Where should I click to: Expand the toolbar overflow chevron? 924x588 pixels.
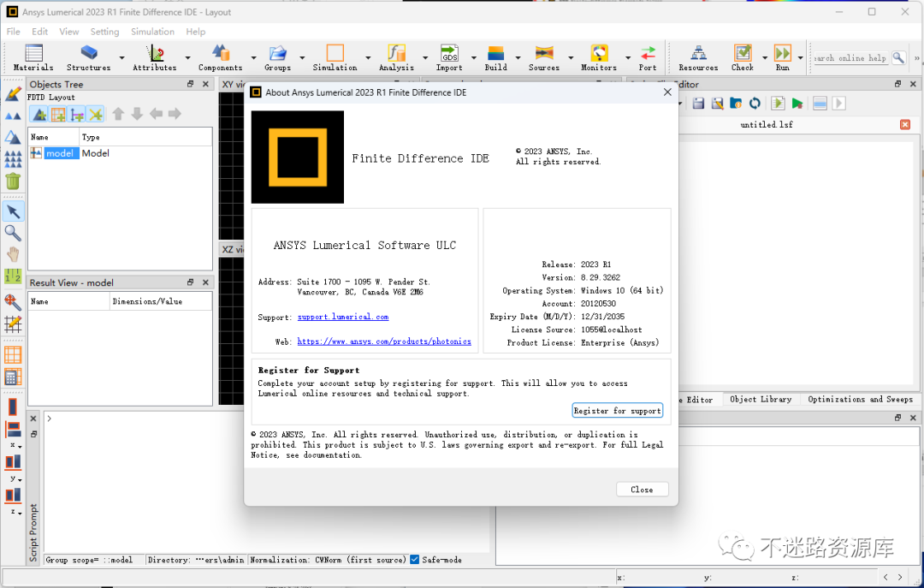pyautogui.click(x=916, y=58)
